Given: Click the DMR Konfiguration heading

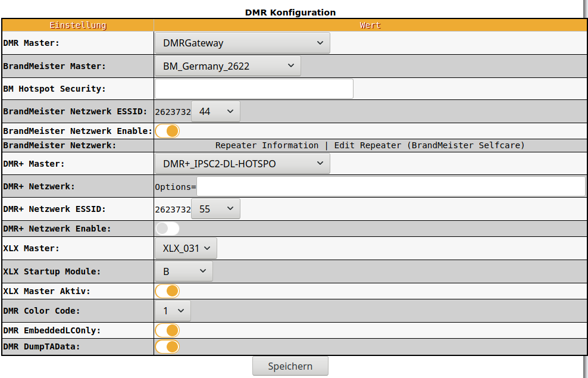Looking at the screenshot, I should pos(290,13).
